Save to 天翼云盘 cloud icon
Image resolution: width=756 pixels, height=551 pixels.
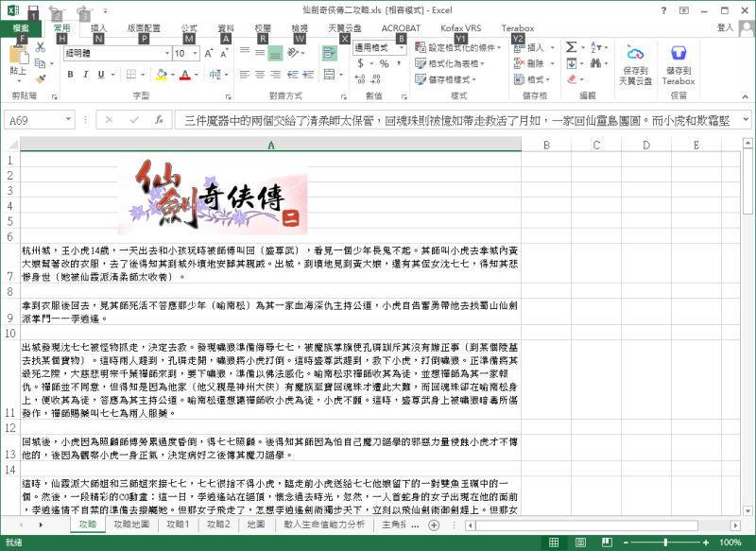[x=635, y=53]
